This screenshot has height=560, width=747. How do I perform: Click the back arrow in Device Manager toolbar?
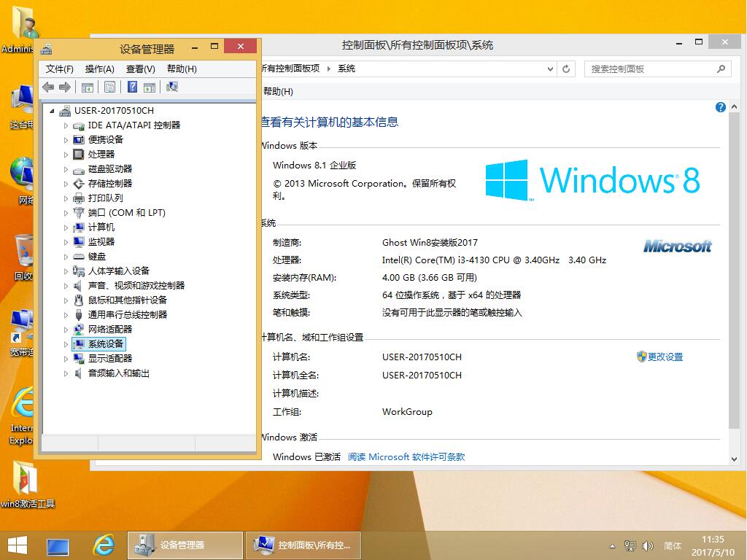pos(48,87)
